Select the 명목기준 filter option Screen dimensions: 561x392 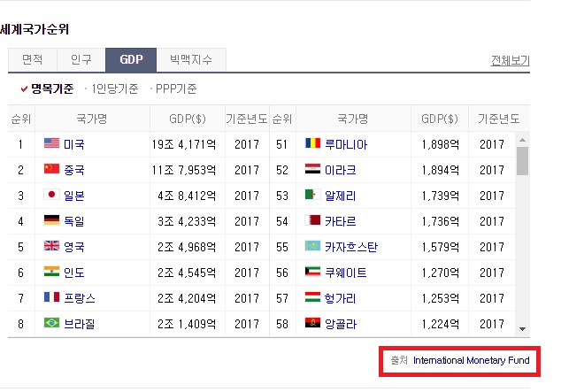[x=51, y=88]
